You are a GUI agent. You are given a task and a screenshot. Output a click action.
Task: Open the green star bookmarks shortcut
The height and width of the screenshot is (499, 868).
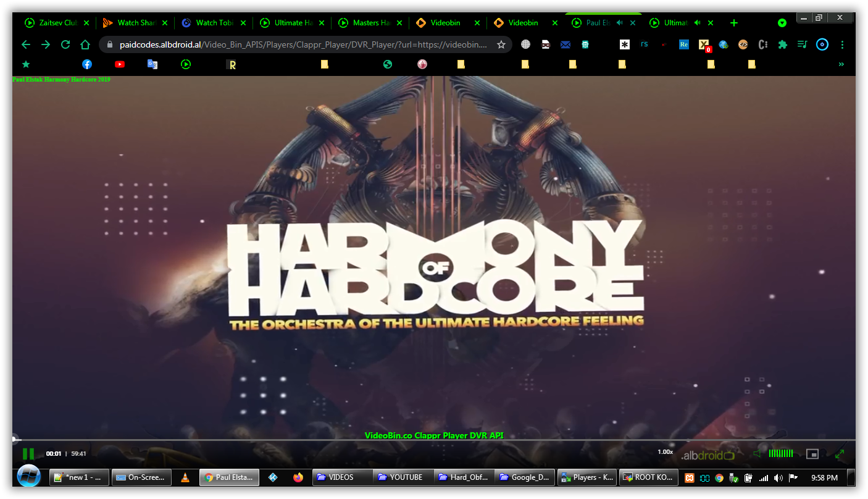point(26,64)
